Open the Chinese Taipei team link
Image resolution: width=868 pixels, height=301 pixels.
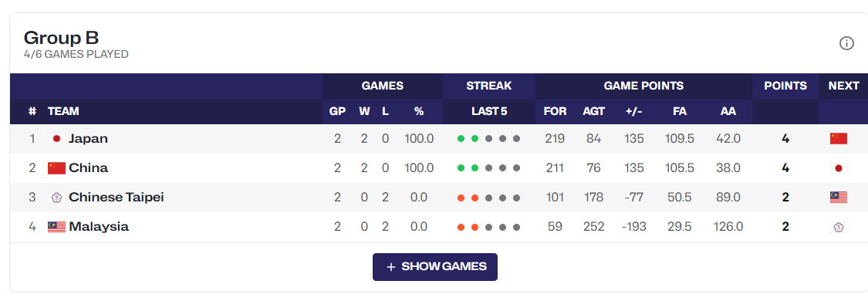click(x=117, y=197)
